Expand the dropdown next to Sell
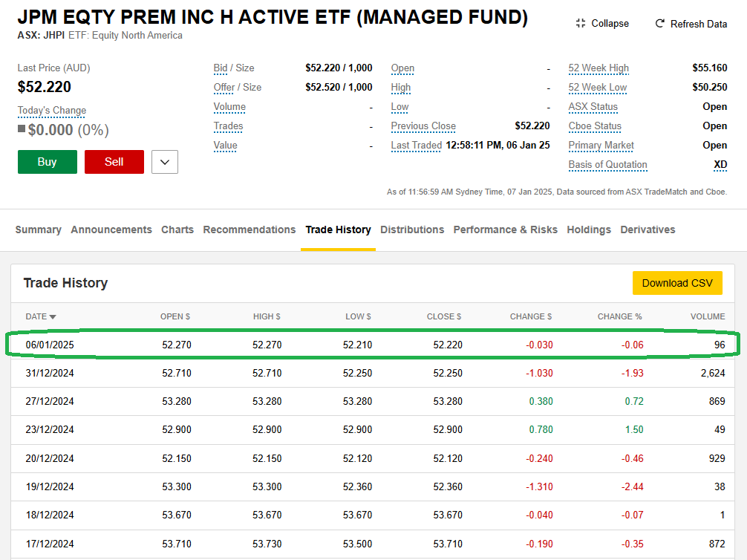 click(165, 162)
